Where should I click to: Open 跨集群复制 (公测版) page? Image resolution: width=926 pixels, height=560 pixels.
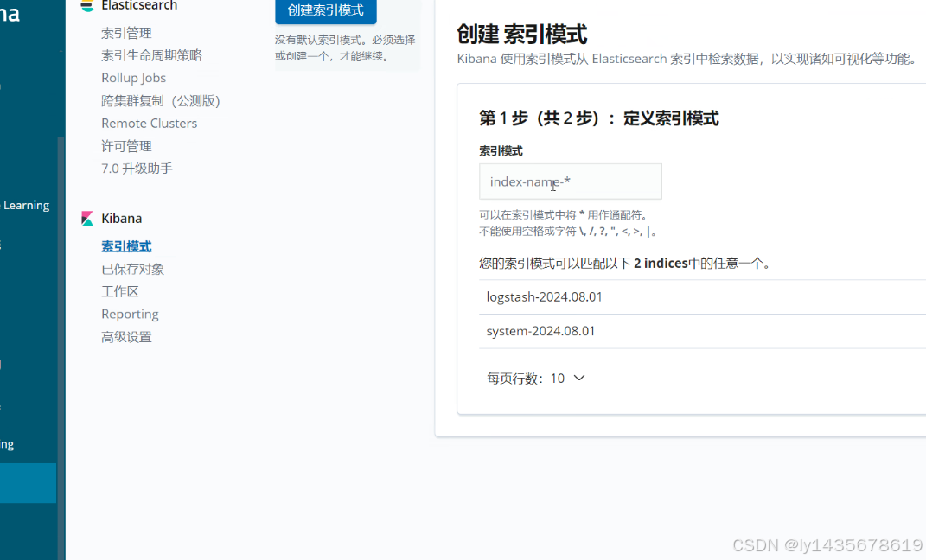161,101
